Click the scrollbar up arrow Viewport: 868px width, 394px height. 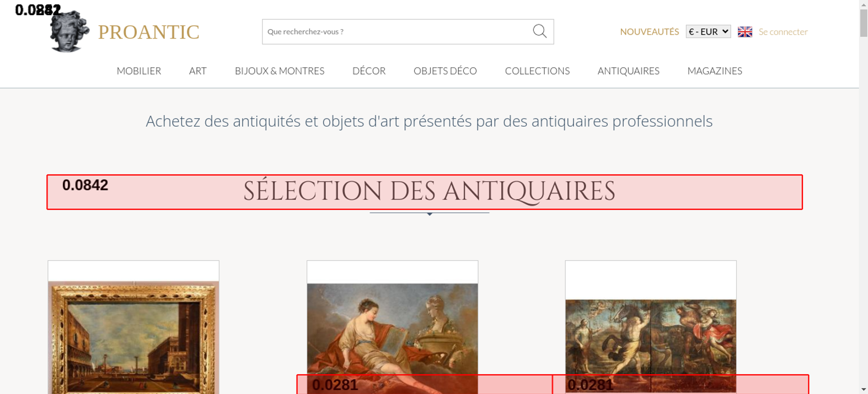pyautogui.click(x=863, y=4)
